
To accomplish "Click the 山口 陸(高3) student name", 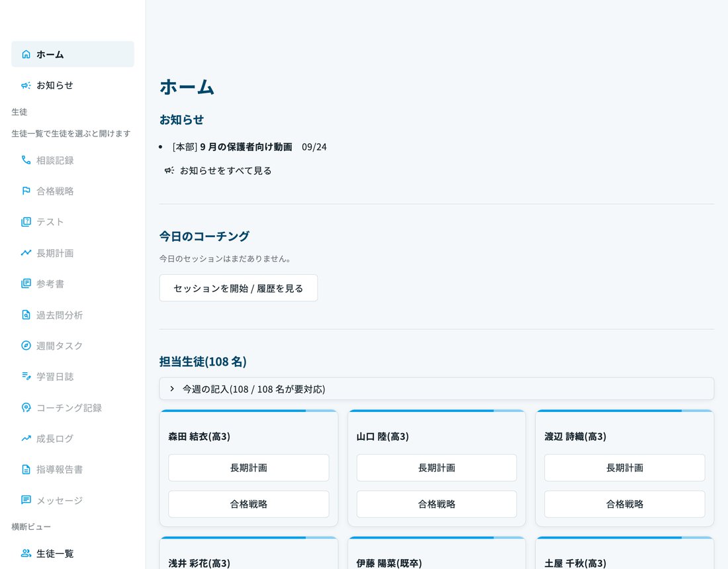I will (x=383, y=437).
